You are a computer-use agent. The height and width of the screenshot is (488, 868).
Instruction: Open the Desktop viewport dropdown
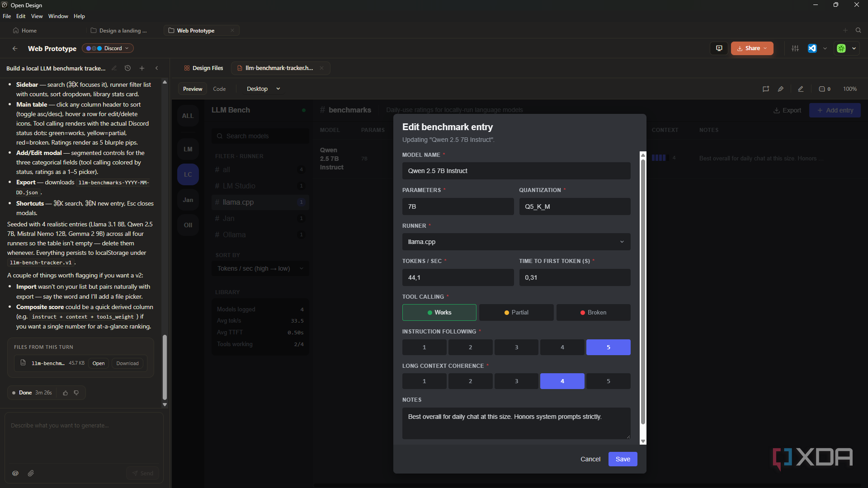pos(264,89)
